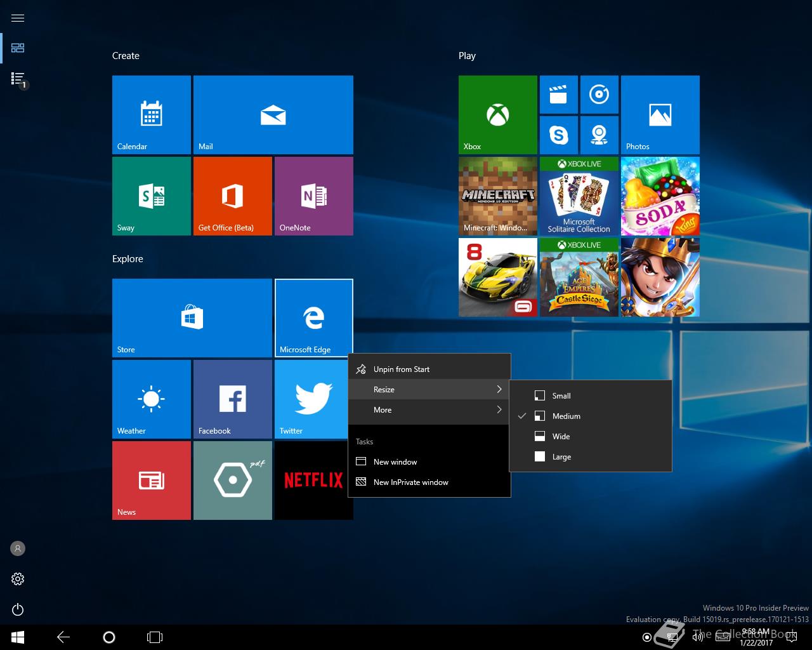
Task: Open the crowned prince game tile
Action: tap(660, 277)
